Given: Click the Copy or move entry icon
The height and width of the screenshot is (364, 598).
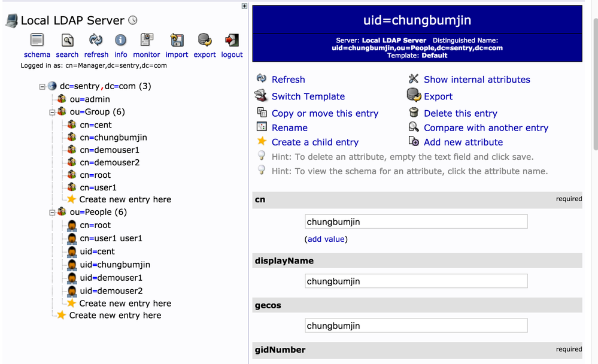Looking at the screenshot, I should 262,112.
